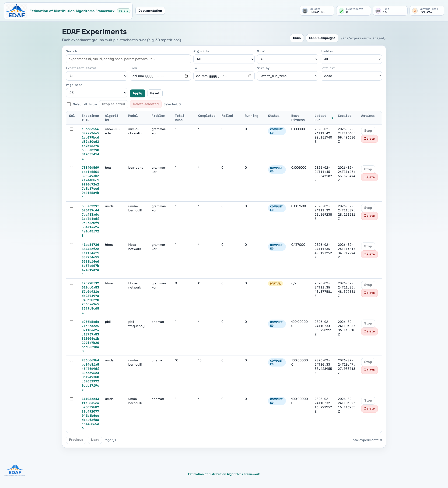448x488 pixels.
Task: Click the Experiments pencil icon
Action: [342, 11]
